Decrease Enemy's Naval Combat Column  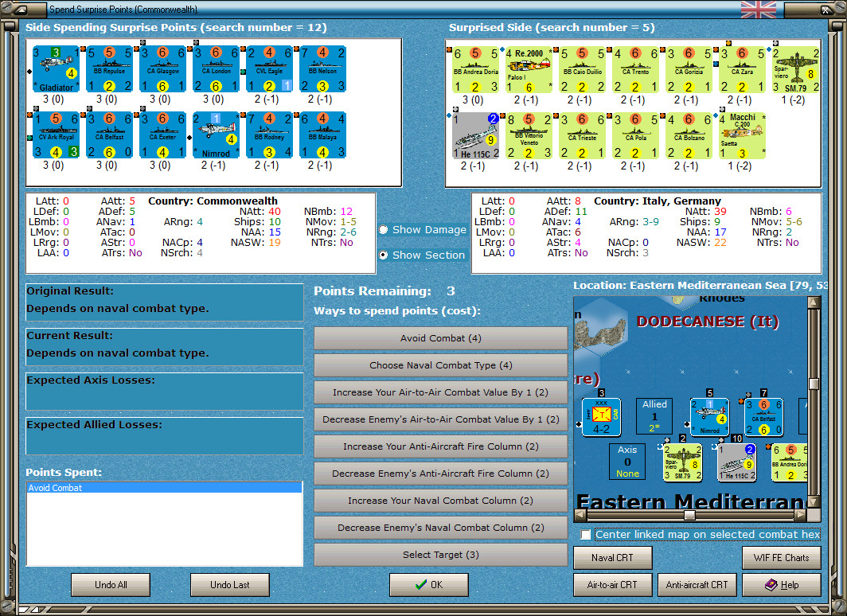pyautogui.click(x=441, y=528)
